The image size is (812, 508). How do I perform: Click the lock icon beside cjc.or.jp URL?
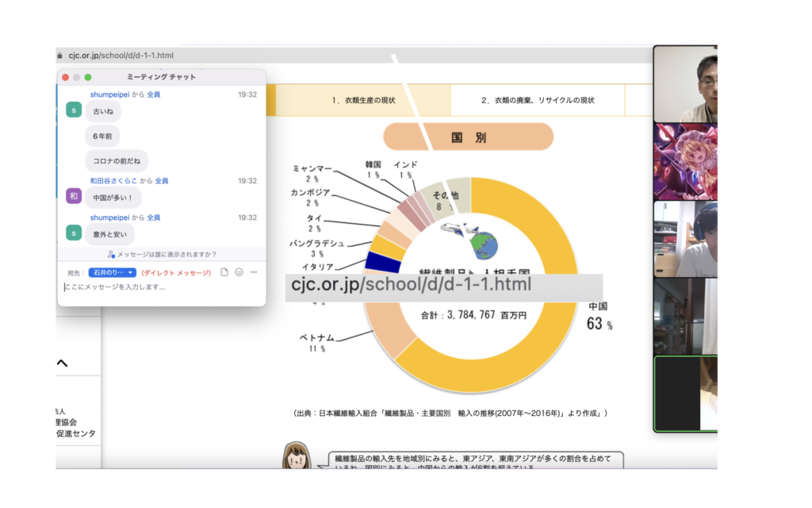click(60, 56)
